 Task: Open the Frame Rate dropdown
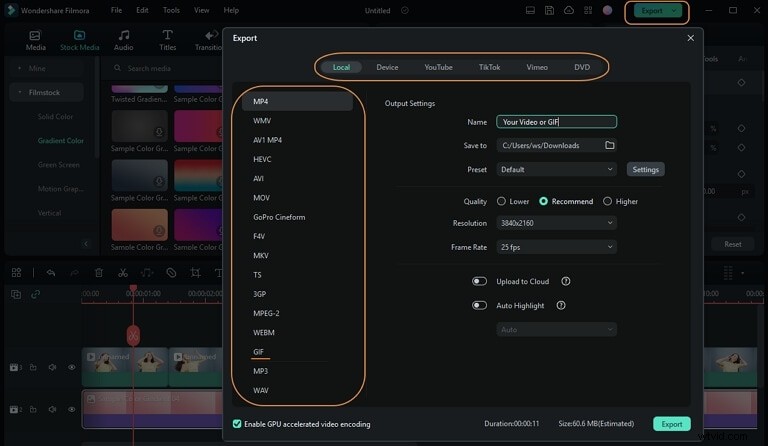(x=556, y=247)
